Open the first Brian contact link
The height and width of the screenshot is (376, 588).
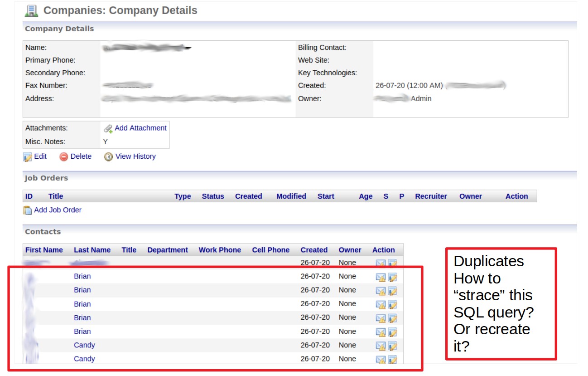click(82, 276)
